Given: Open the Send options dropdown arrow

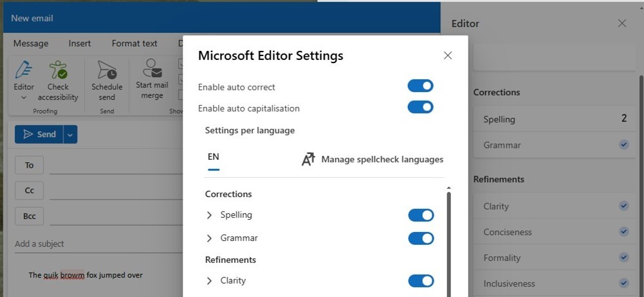Looking at the screenshot, I should pyautogui.click(x=70, y=135).
